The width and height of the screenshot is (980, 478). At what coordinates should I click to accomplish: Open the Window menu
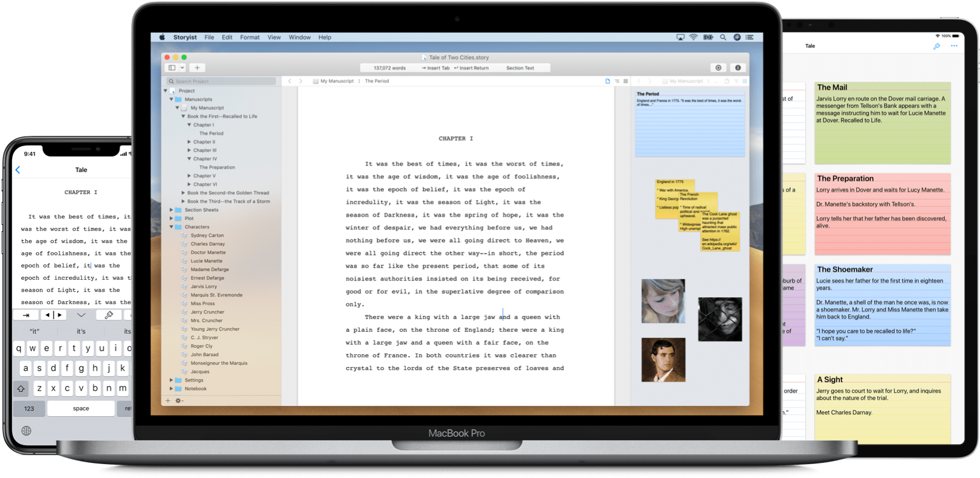[x=300, y=38]
